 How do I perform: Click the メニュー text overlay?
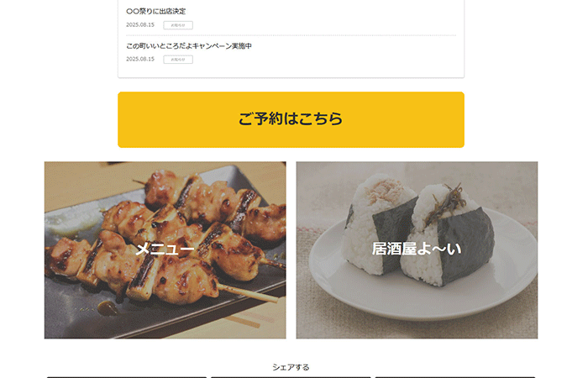point(165,249)
